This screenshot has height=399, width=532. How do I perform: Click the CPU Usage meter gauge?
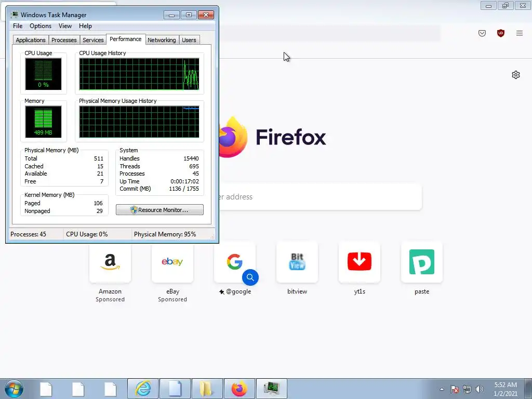click(x=43, y=74)
